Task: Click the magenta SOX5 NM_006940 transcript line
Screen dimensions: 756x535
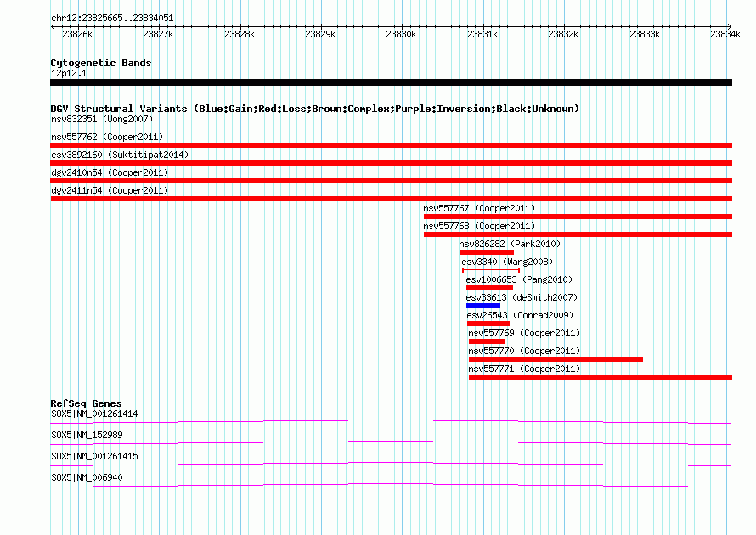Action: (391, 486)
